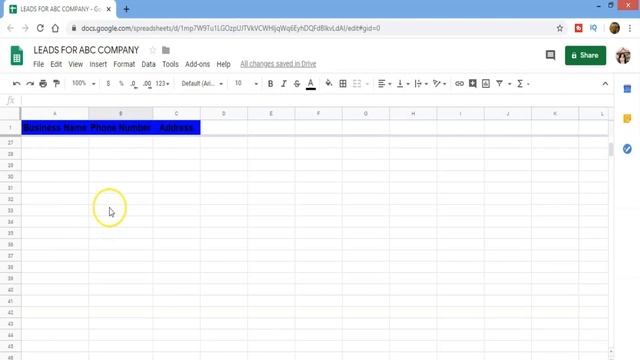
Task: Open functions dropdown
Action: pyautogui.click(x=523, y=84)
